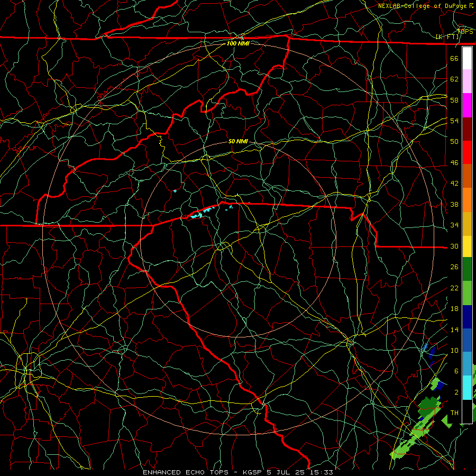Click the gold legend swatch

[467, 224]
